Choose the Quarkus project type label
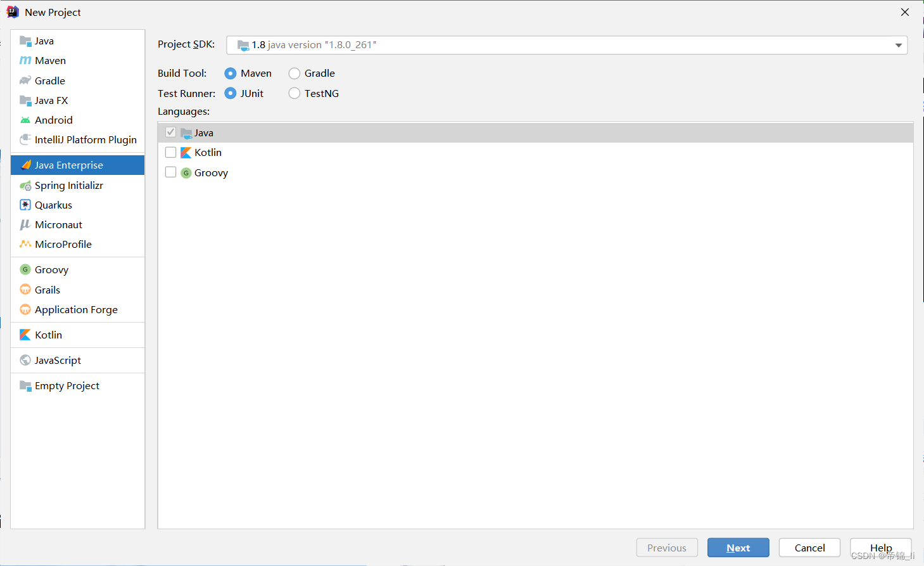Viewport: 924px width, 566px height. pyautogui.click(x=54, y=205)
